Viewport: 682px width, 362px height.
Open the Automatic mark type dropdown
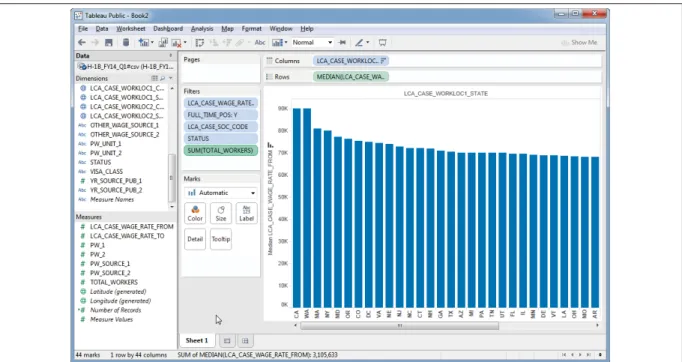point(221,192)
